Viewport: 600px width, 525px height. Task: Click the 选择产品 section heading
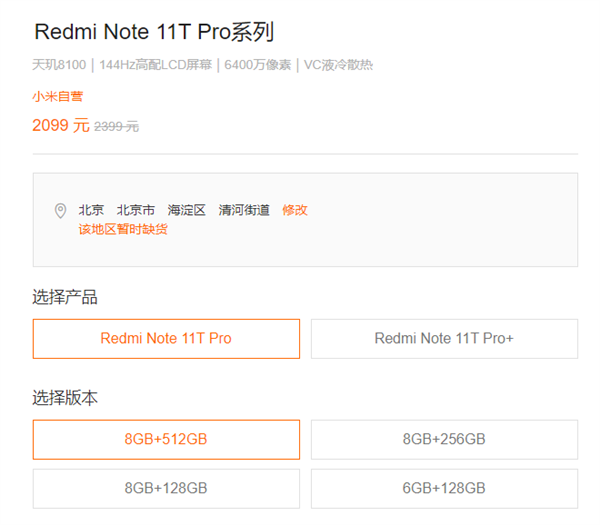click(x=65, y=297)
